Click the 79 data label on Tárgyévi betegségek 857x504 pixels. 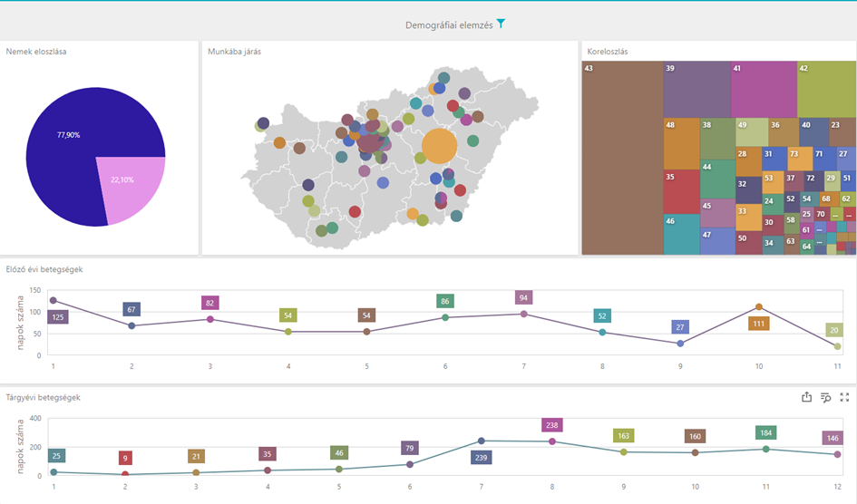pyautogui.click(x=410, y=449)
